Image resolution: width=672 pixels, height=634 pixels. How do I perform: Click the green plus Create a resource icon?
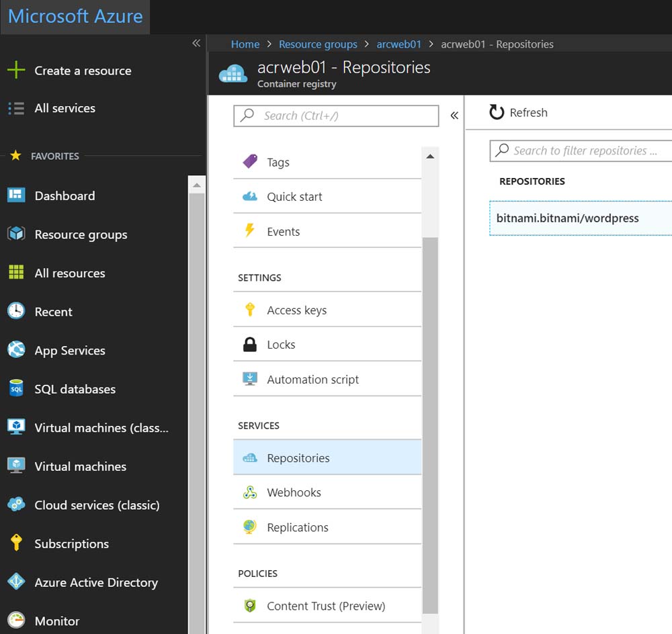coord(15,71)
